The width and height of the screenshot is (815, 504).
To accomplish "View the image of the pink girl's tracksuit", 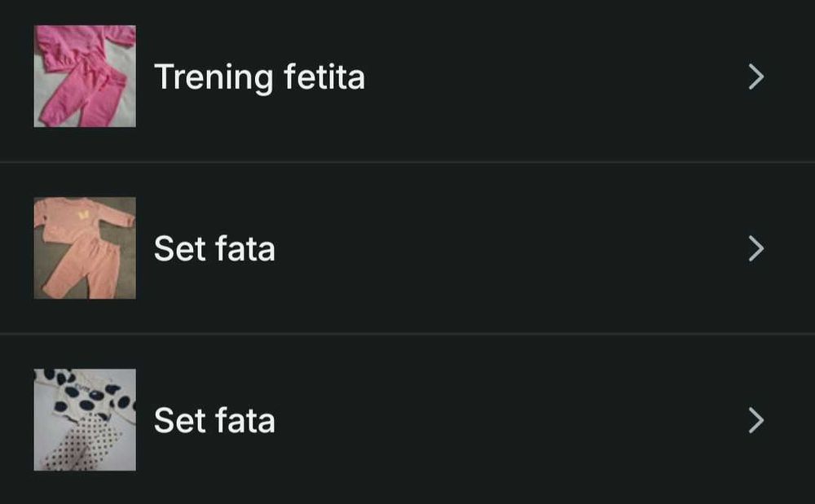I will pyautogui.click(x=85, y=77).
